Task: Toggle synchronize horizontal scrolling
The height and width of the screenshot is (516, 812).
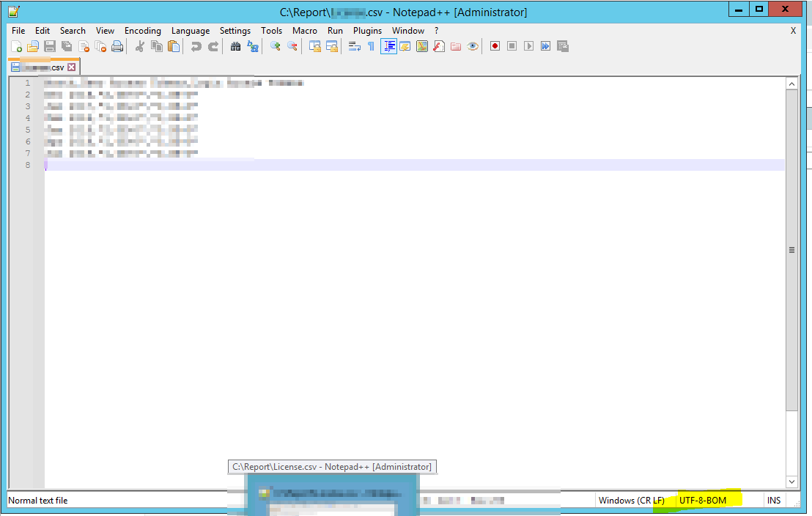Action: click(331, 47)
